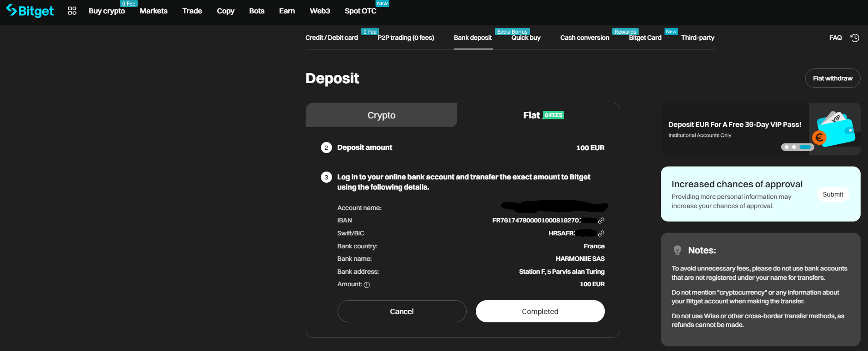Click the Completed button
The height and width of the screenshot is (351, 868).
540,311
